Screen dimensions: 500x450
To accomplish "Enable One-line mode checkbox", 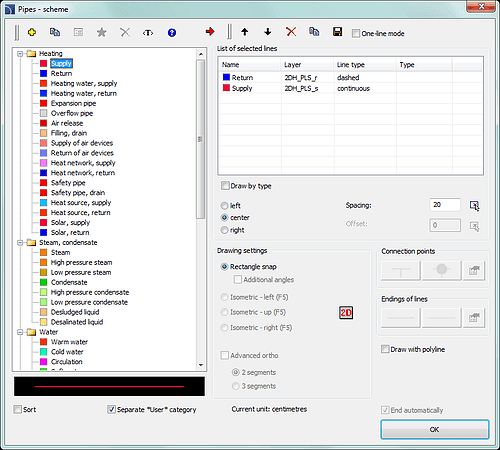I will (356, 33).
